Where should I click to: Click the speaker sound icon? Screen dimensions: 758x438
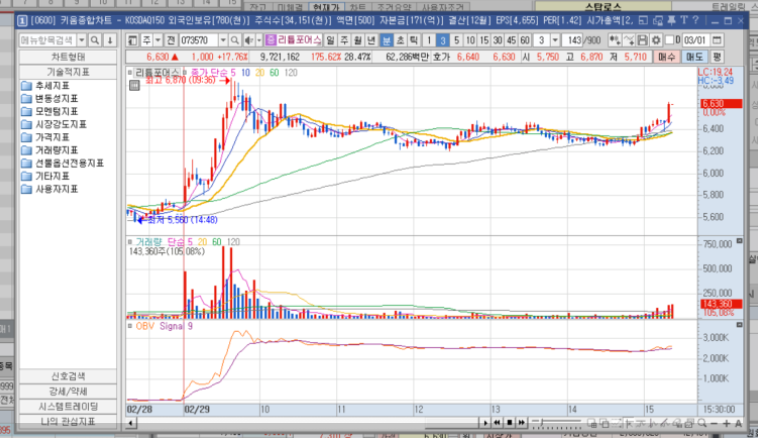[x=248, y=40]
